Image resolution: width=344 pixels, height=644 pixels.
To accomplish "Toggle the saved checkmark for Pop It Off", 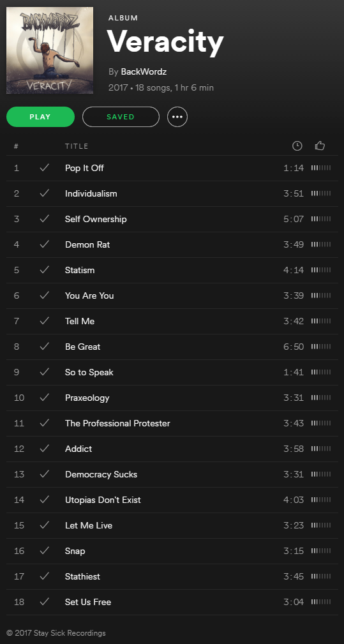I will pyautogui.click(x=44, y=168).
